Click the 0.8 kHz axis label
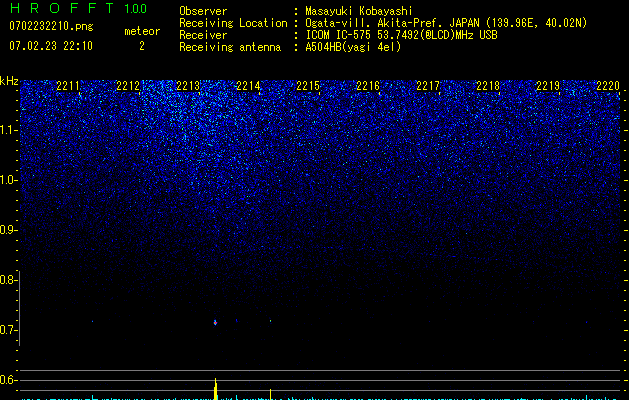 8,280
